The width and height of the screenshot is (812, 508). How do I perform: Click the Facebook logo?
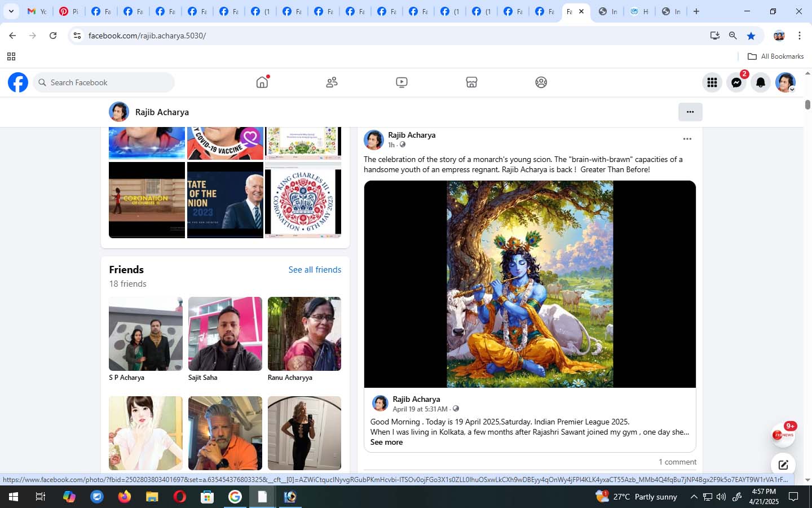[x=18, y=82]
